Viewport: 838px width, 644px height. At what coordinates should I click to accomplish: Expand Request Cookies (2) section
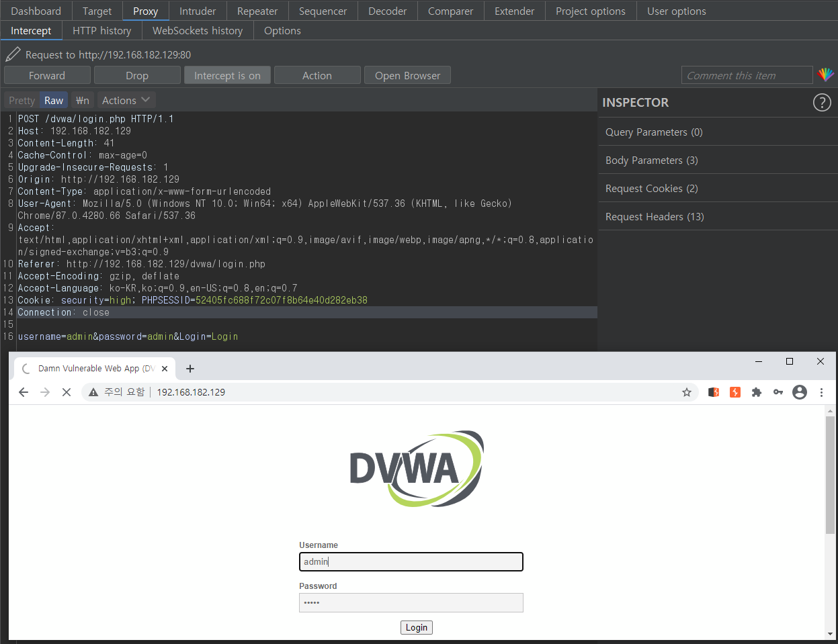718,188
